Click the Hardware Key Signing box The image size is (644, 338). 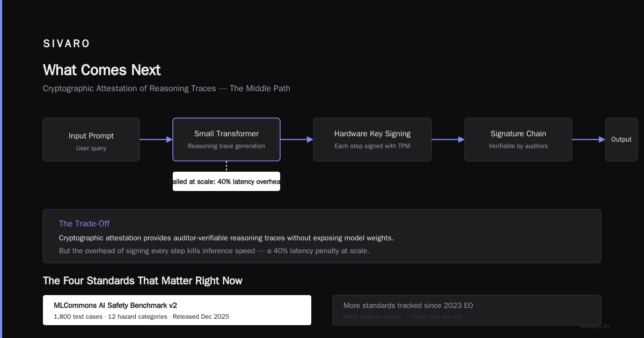372,139
